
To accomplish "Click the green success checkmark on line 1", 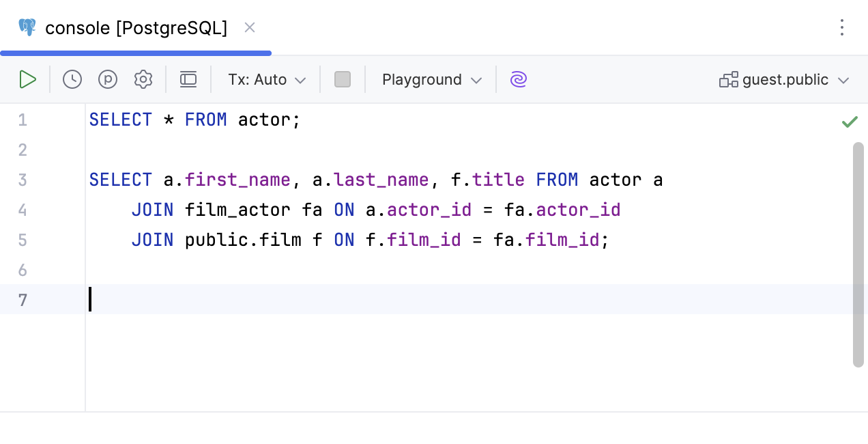I will (850, 122).
